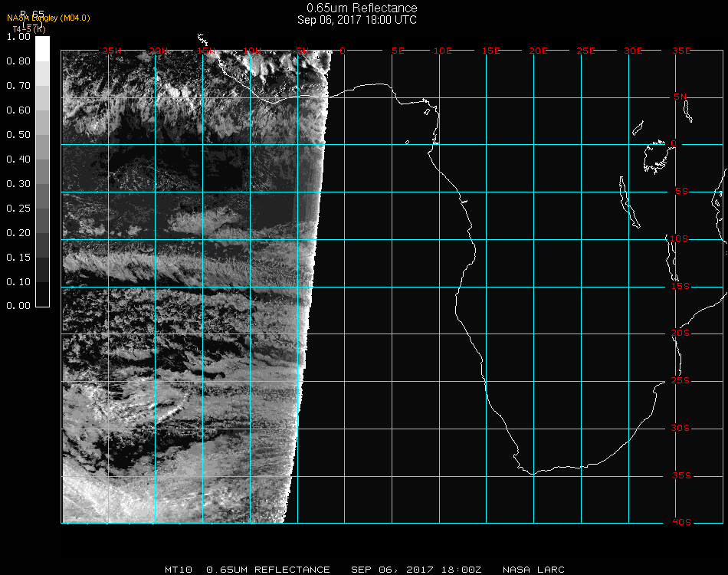Image resolution: width=728 pixels, height=575 pixels.
Task: Click the 'T4-5 (K)' label above colorbar
Action: point(29,29)
